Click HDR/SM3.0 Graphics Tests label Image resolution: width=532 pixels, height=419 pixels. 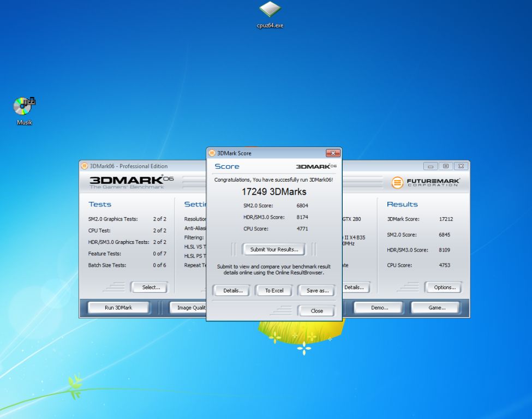point(119,242)
